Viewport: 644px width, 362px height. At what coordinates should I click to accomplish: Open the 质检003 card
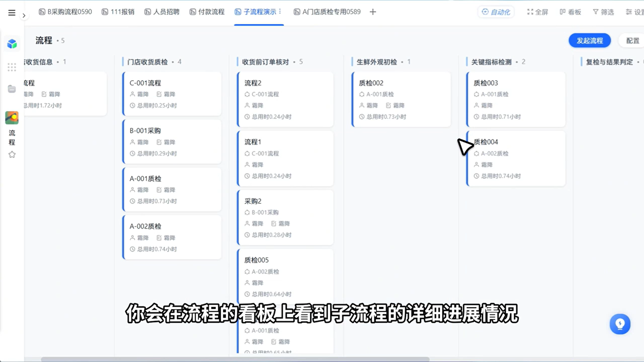(x=516, y=99)
